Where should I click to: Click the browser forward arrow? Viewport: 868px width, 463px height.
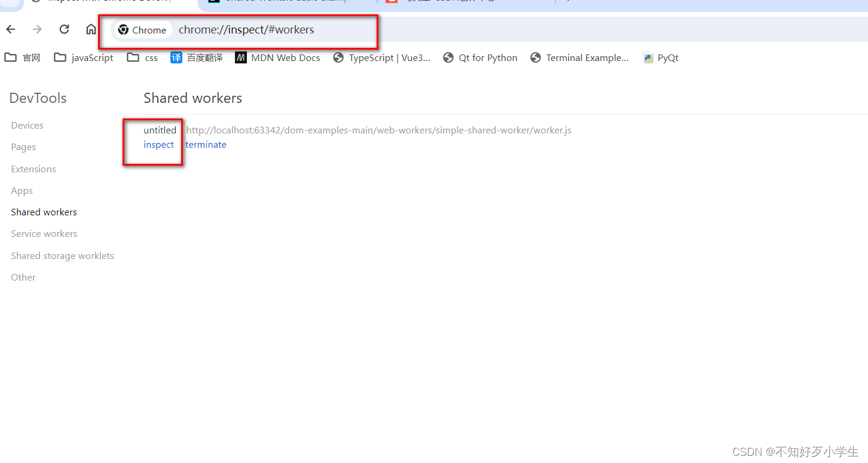click(36, 29)
